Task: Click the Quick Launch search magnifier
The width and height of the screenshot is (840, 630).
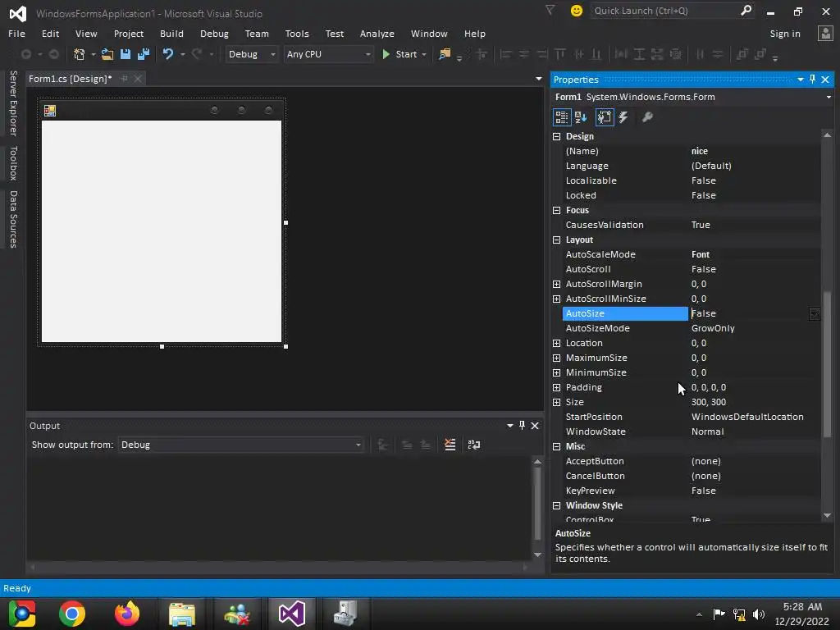Action: (746, 10)
